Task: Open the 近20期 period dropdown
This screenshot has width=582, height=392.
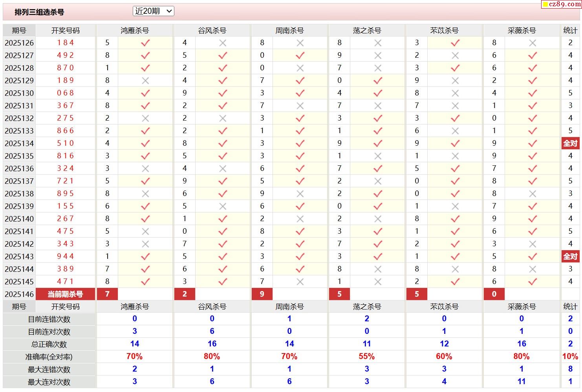Action: (153, 11)
